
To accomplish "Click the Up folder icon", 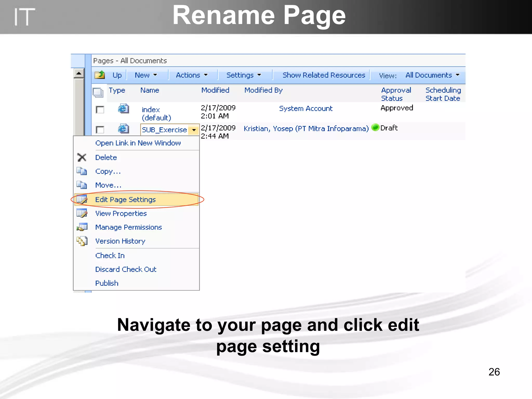I will coord(99,75).
